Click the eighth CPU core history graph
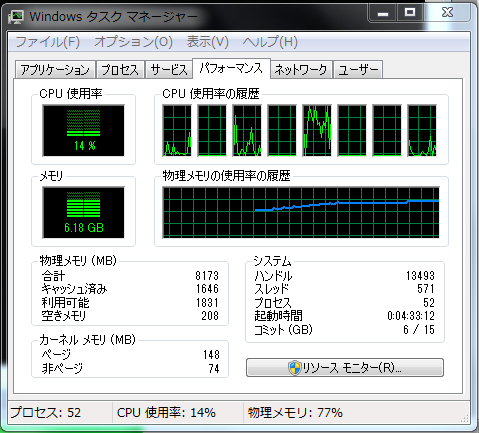The width and height of the screenshot is (479, 433). (x=422, y=130)
